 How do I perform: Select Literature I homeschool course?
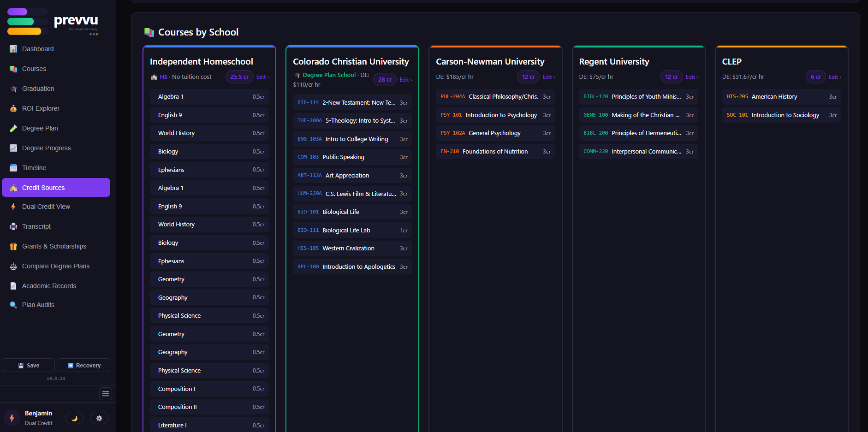[x=209, y=426]
